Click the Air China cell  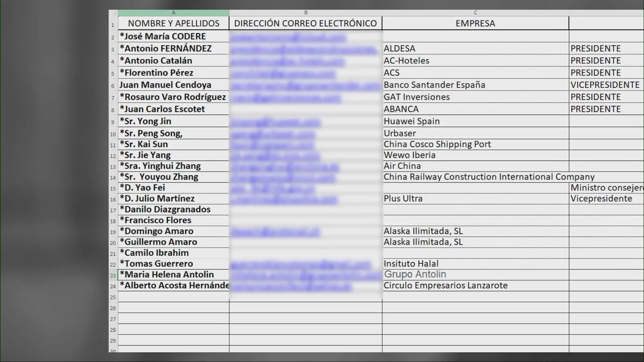(x=475, y=165)
